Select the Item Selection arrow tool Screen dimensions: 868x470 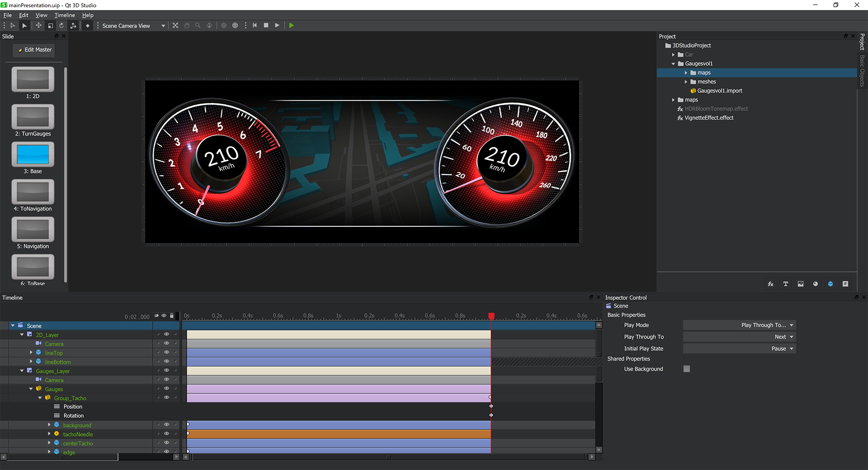pyautogui.click(x=13, y=25)
